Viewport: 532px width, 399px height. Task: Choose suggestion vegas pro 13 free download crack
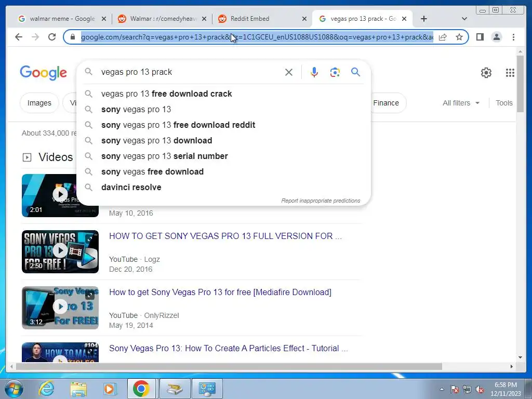[224, 94]
